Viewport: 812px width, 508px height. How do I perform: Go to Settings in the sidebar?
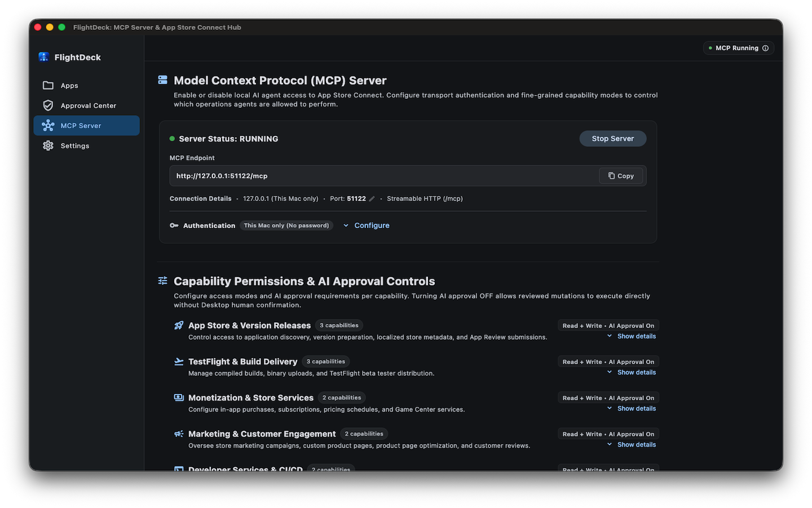click(x=86, y=146)
